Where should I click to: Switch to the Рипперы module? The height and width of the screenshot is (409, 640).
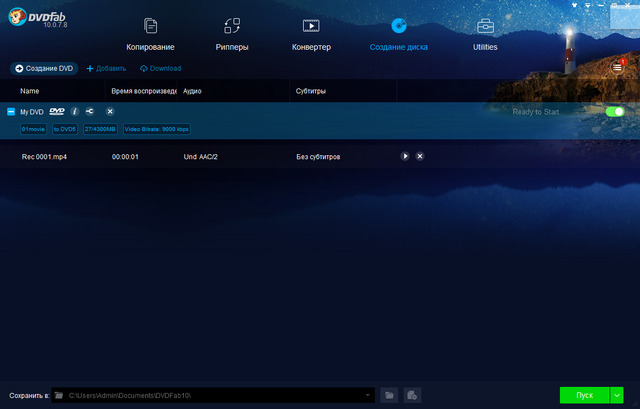pos(232,35)
